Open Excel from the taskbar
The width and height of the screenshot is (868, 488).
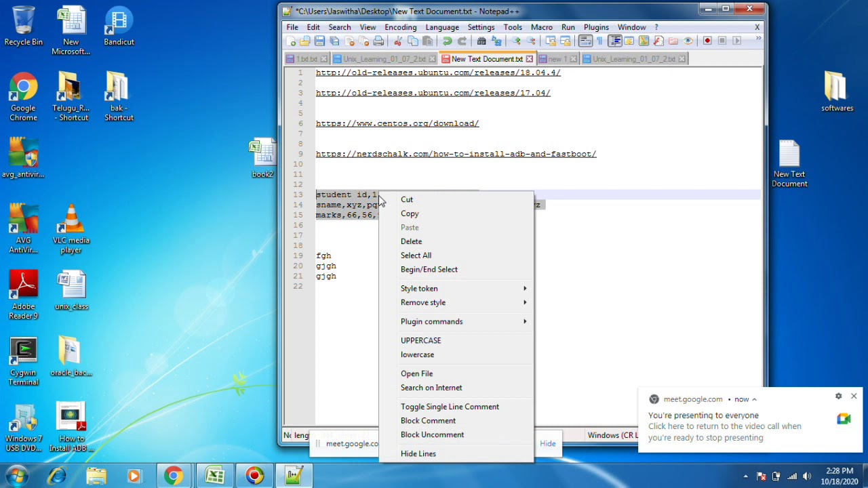[215, 476]
